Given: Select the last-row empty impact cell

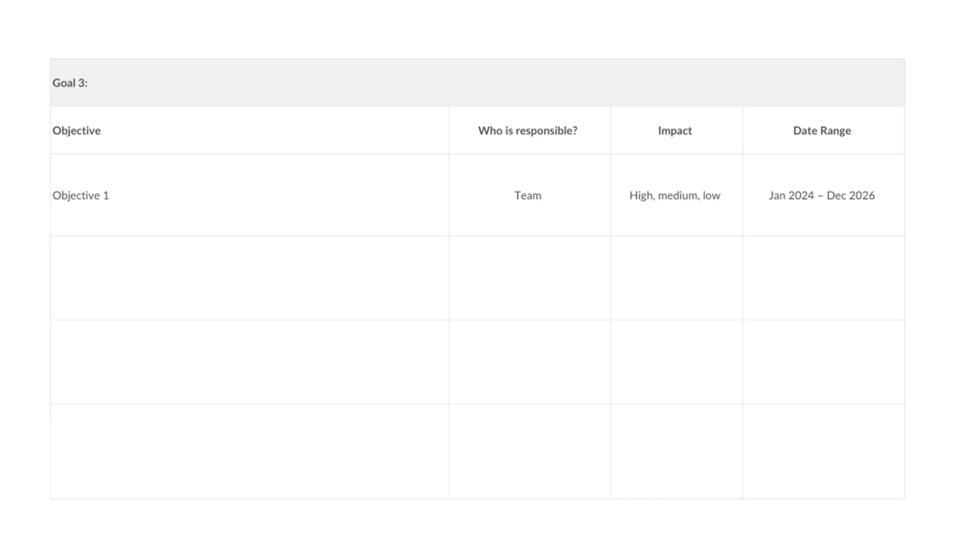Looking at the screenshot, I should 677,451.
